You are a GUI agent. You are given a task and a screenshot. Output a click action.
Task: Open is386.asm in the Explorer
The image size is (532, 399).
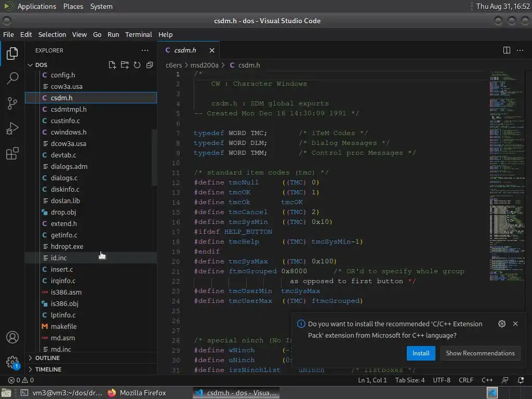click(91, 292)
